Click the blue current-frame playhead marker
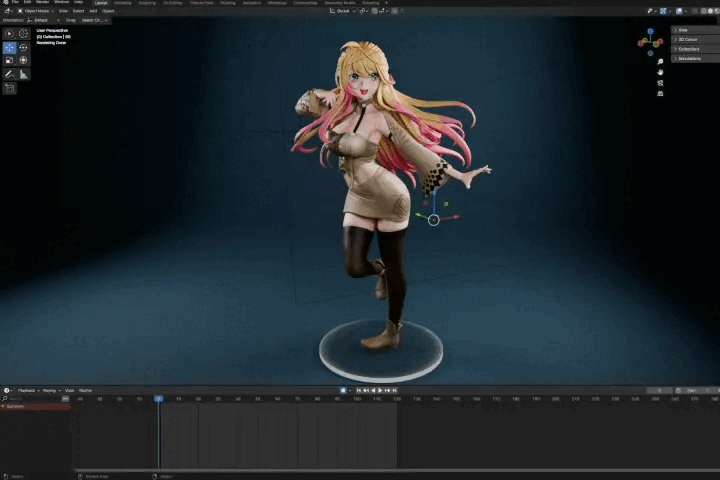 coord(158,399)
